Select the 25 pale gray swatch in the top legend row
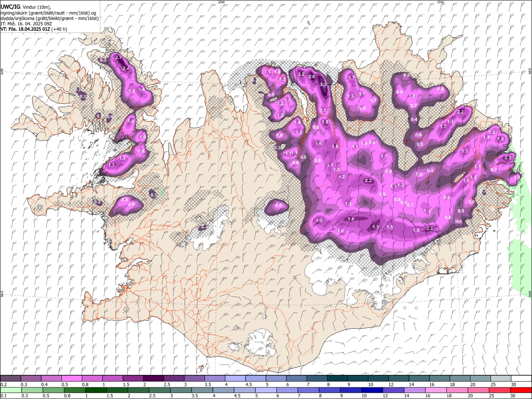The width and height of the screenshot is (532, 399). tap(501, 378)
